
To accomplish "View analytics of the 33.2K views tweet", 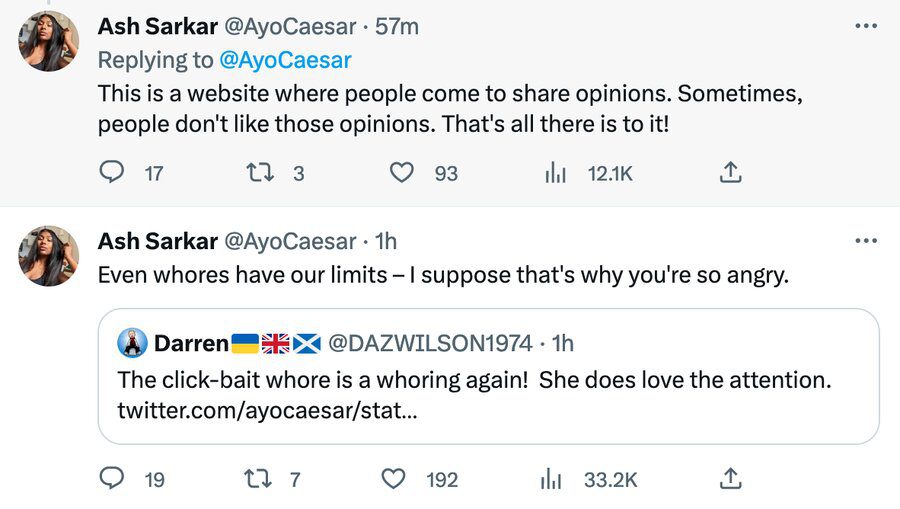I will pyautogui.click(x=551, y=479).
